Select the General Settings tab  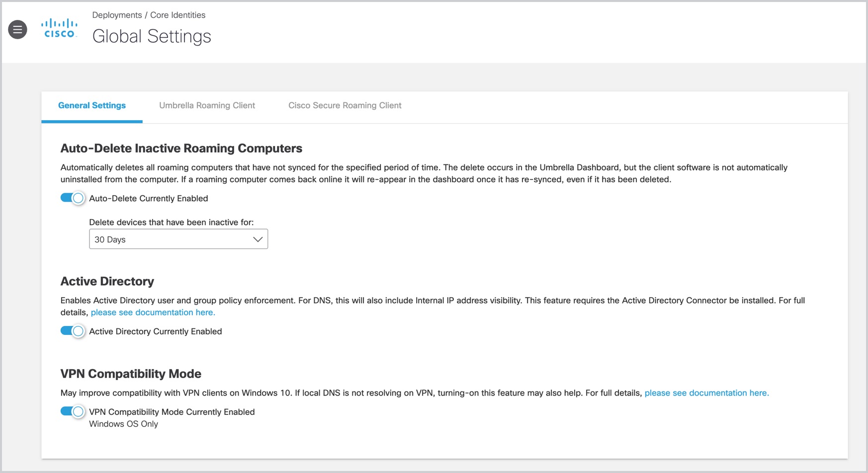pos(92,105)
